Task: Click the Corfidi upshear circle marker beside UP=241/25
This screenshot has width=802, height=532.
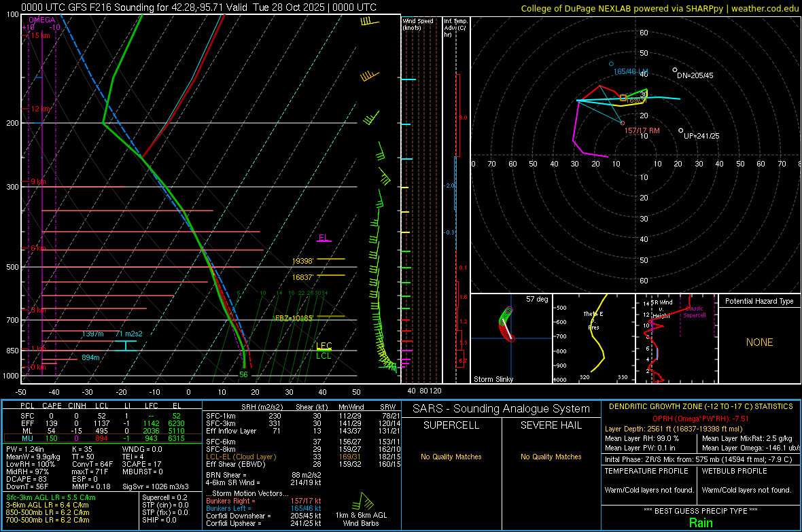Action: pos(681,130)
